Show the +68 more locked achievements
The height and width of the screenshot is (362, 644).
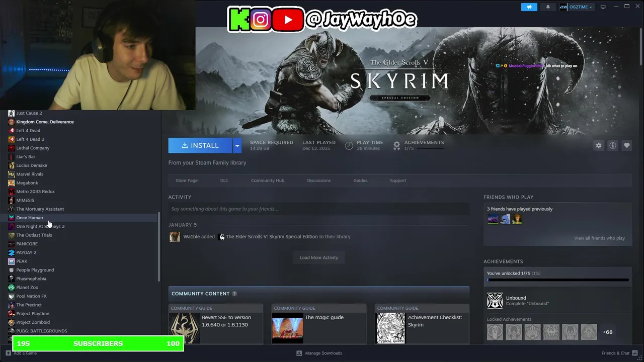608,332
